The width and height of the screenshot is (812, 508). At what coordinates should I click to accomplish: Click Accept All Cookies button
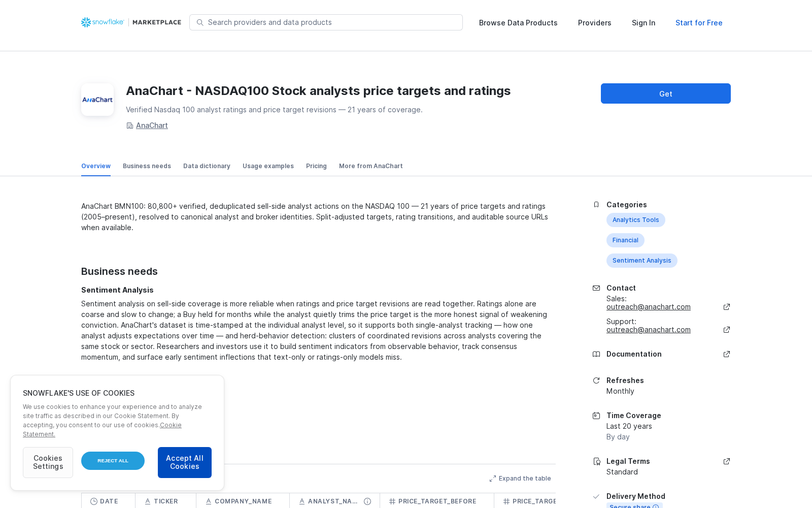185,462
